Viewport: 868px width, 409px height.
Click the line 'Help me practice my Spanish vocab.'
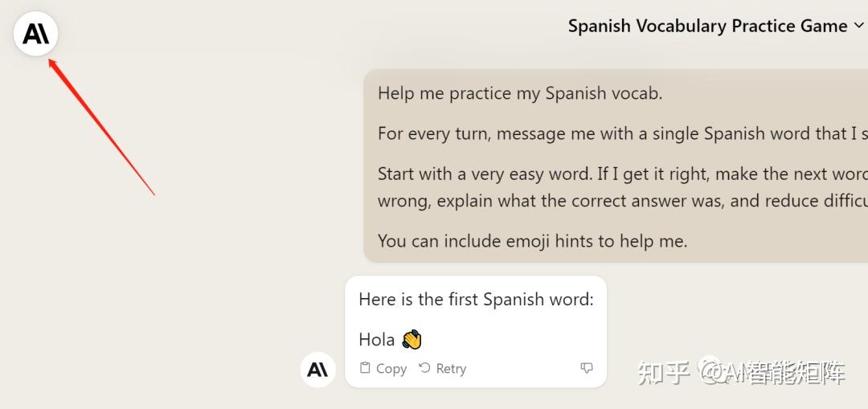tap(520, 93)
